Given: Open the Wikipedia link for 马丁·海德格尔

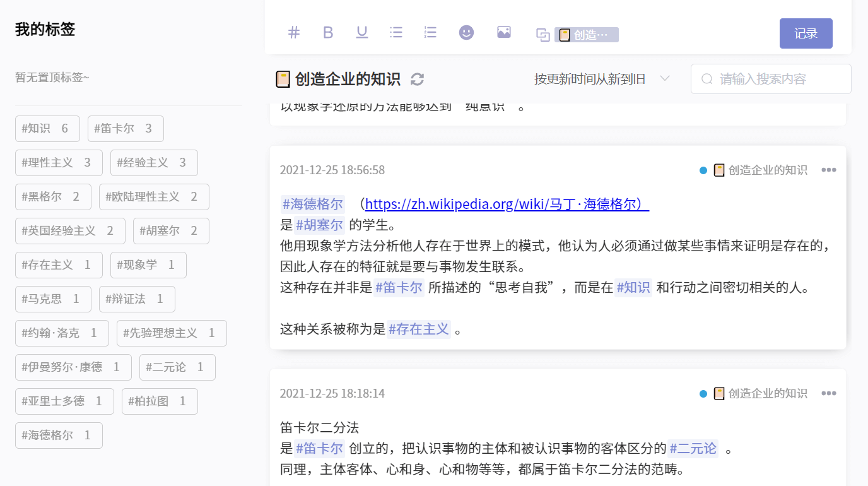Looking at the screenshot, I should tap(507, 204).
